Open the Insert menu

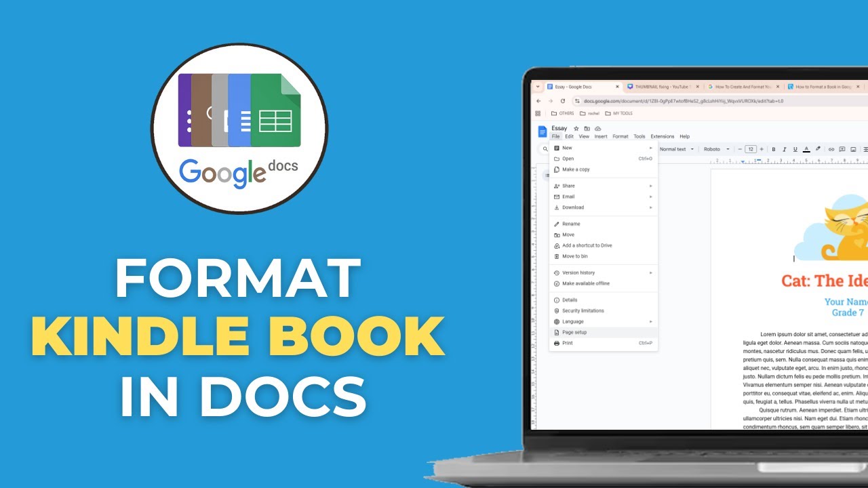point(601,136)
